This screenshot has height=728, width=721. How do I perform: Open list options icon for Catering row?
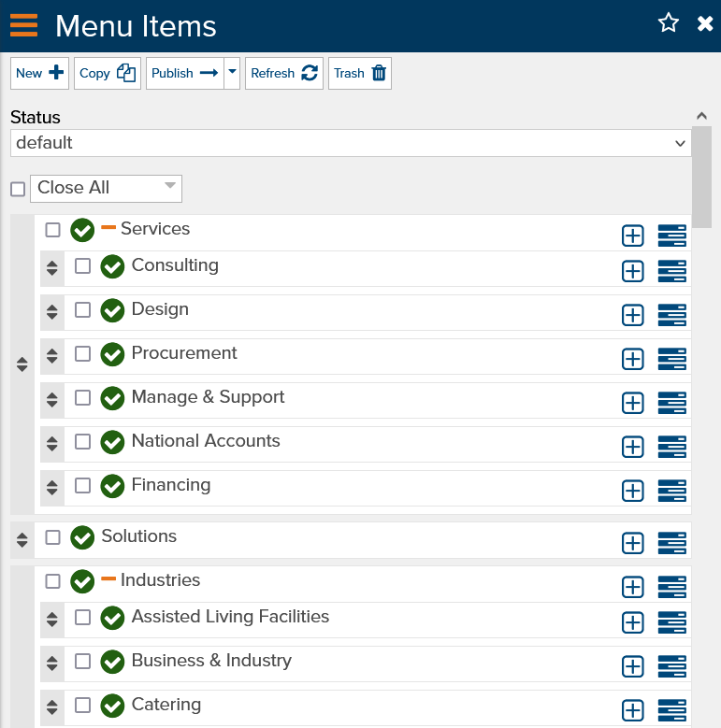point(671,710)
